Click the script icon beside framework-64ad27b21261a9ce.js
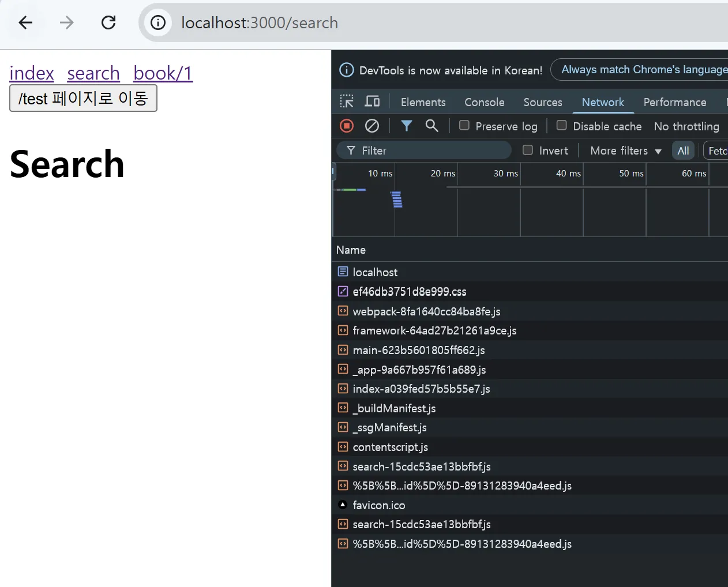728x587 pixels. click(x=343, y=330)
